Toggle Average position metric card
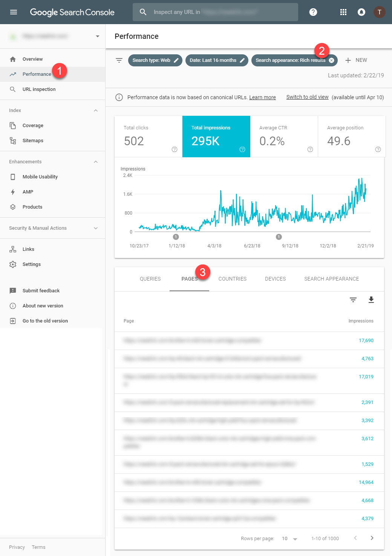 (x=352, y=137)
